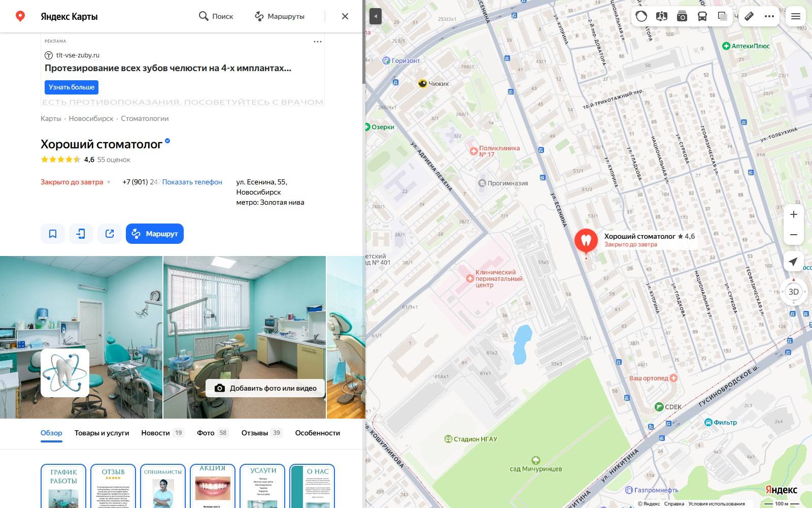Switch to the Новости tab

point(162,433)
